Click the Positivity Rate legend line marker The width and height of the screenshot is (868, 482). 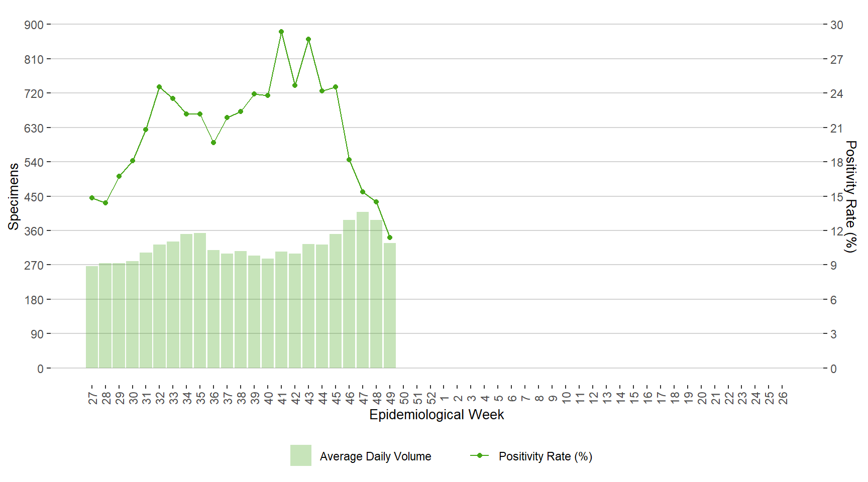point(479,455)
